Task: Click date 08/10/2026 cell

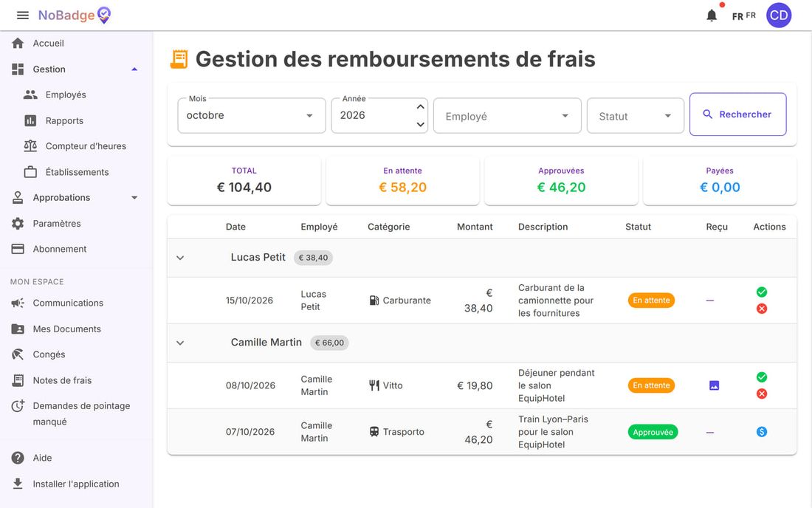Action: 250,385
